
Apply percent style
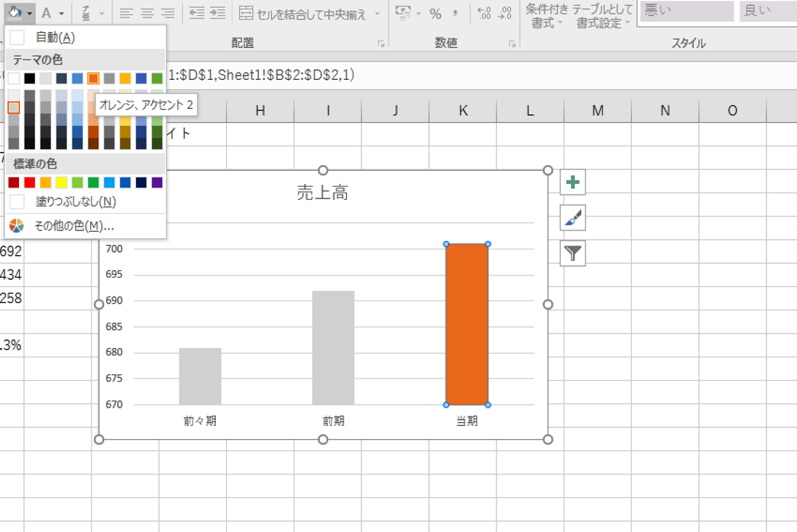point(436,14)
